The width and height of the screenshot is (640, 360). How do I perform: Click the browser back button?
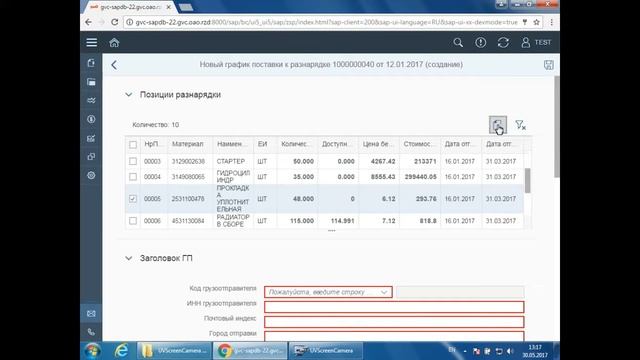(x=89, y=22)
